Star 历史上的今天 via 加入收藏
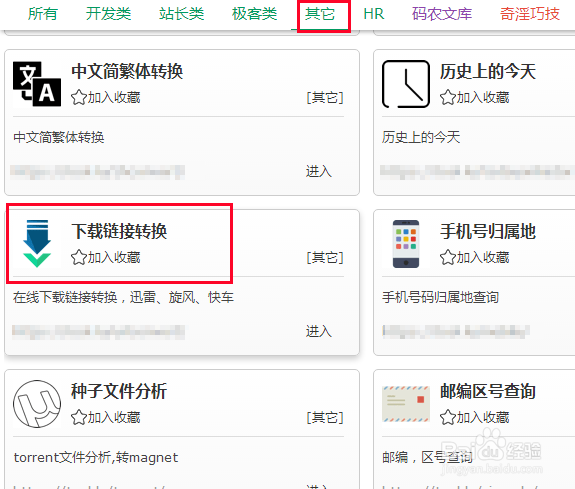Viewport: 575px width, 489px height. [475, 98]
